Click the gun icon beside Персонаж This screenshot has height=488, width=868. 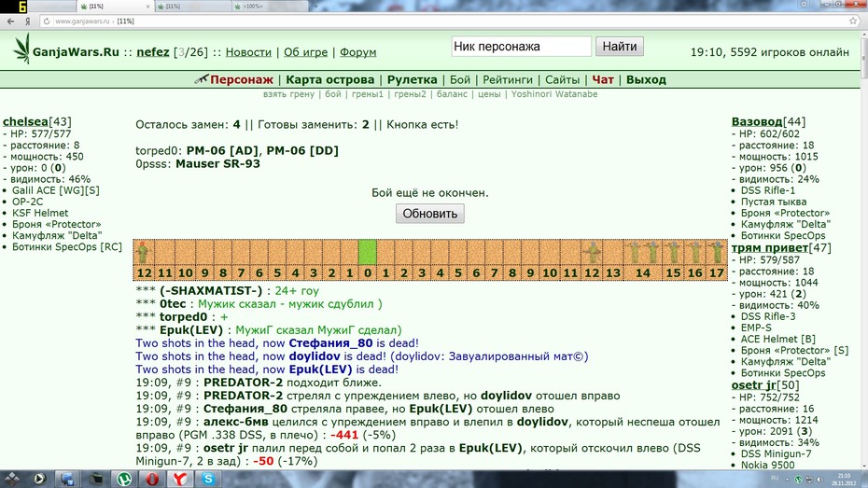(x=202, y=79)
